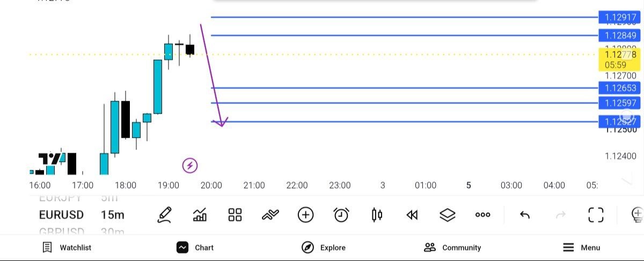Open the layout grid icon
The width and height of the screenshot is (644, 261).
[235, 215]
